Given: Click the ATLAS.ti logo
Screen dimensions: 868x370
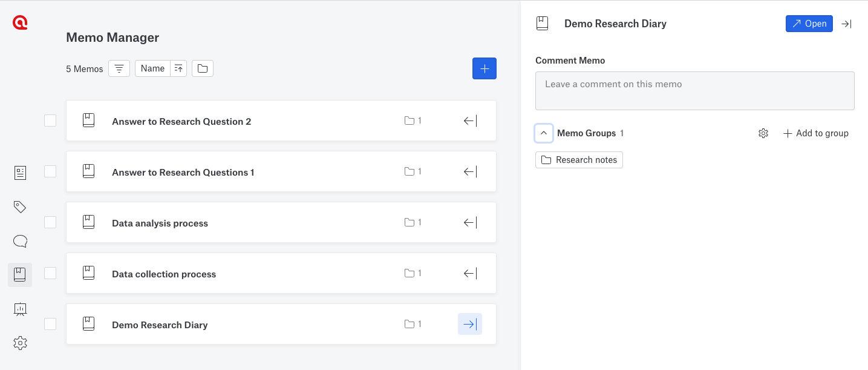Looking at the screenshot, I should [19, 22].
